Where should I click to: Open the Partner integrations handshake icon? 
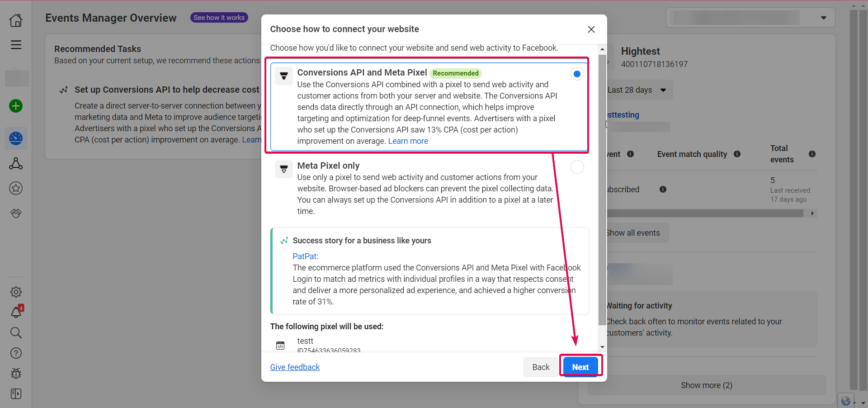[x=16, y=213]
